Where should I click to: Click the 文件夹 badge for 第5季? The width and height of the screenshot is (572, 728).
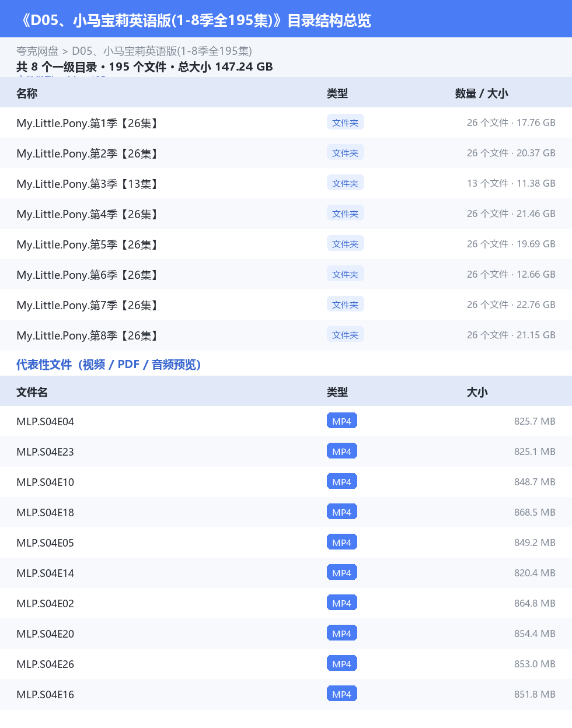(346, 243)
